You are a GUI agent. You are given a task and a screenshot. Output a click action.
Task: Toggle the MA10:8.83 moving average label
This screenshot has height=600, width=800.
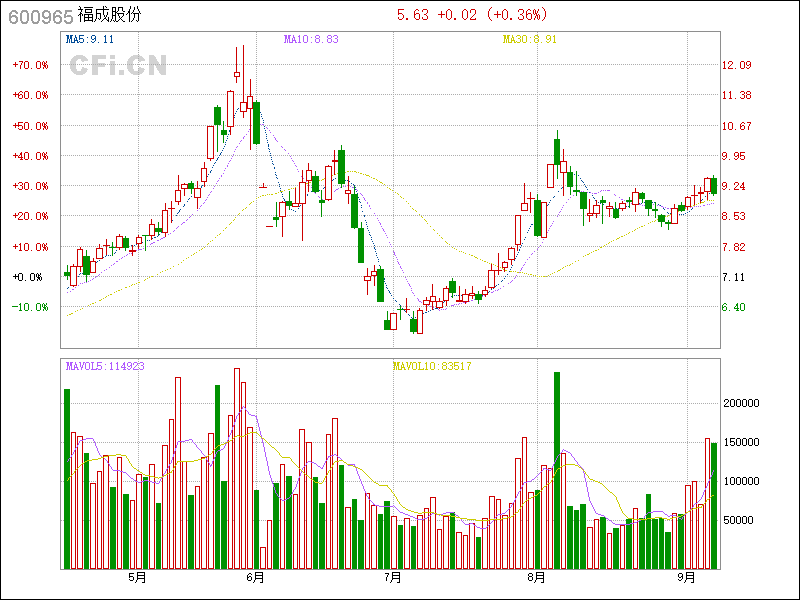point(311,39)
